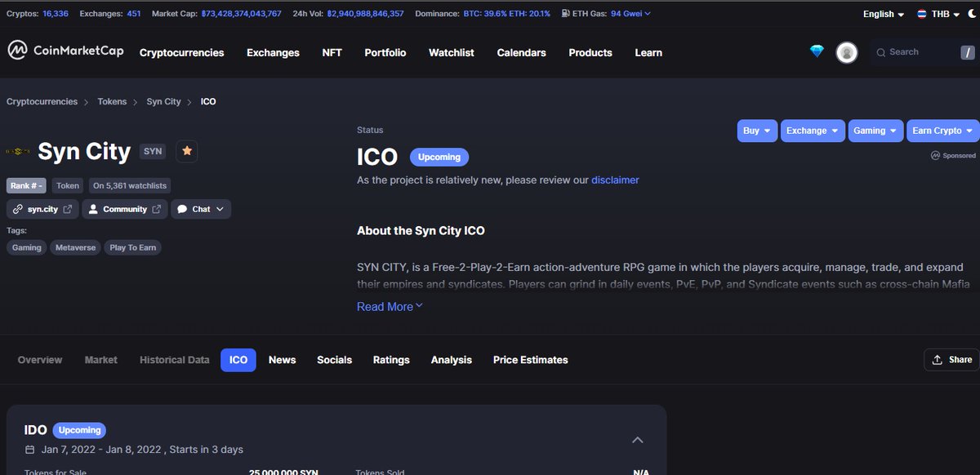Switch to the Socials tab
Image resolution: width=980 pixels, height=475 pixels.
[334, 360]
